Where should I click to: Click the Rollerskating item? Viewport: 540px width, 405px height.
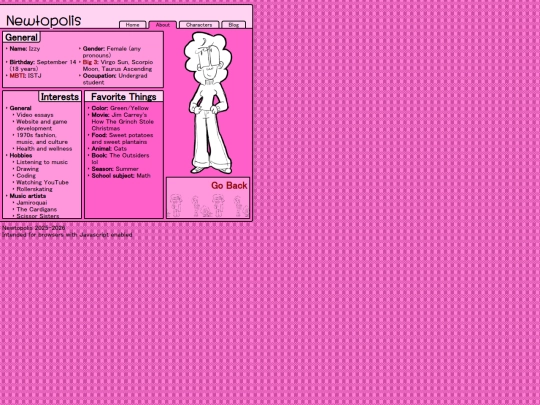click(x=34, y=189)
